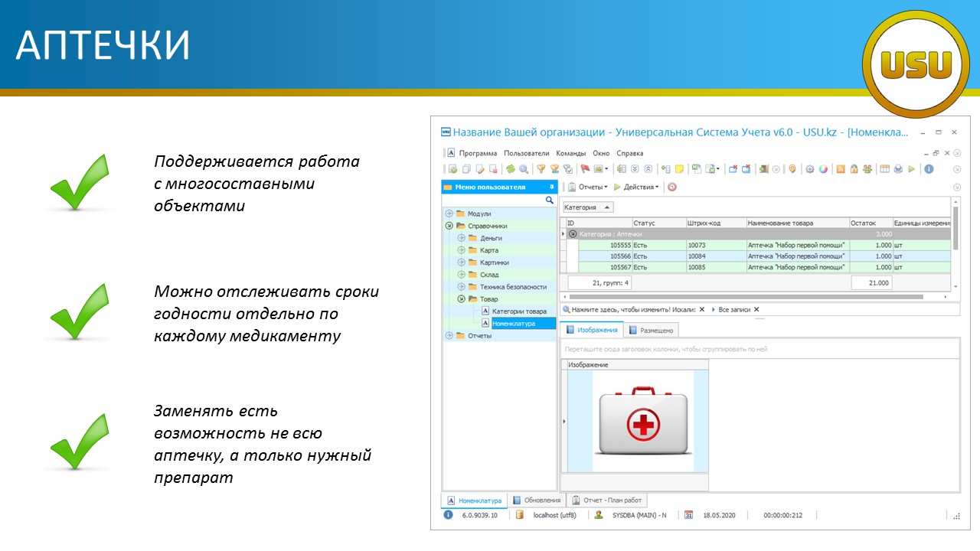This screenshot has height=551, width=980.
Task: Select the row with ID 105566
Action: 763,256
